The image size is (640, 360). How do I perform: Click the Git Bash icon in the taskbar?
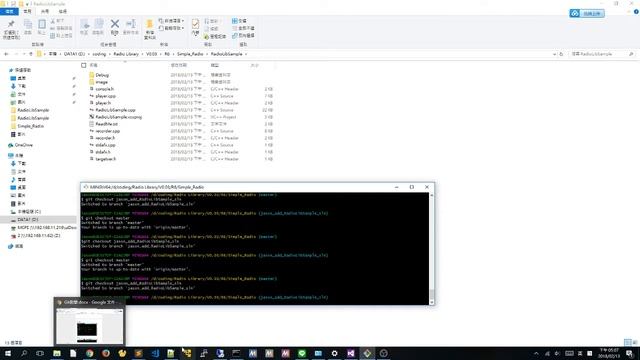367,353
